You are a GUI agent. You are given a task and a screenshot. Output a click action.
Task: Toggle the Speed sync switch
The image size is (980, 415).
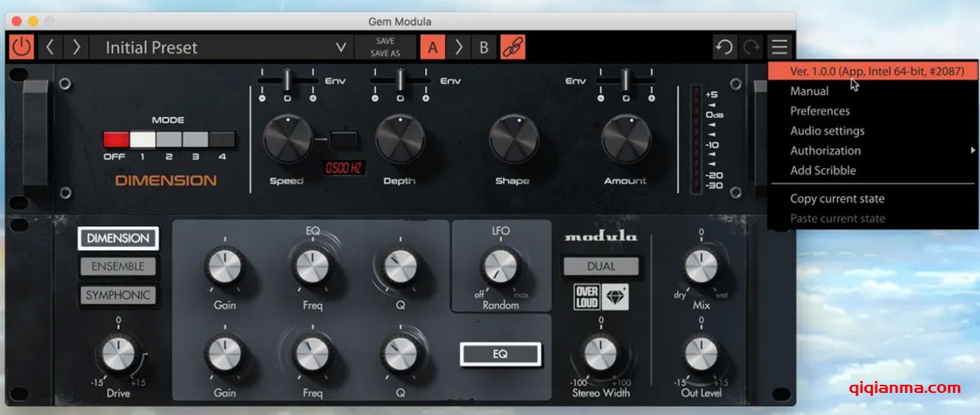343,139
